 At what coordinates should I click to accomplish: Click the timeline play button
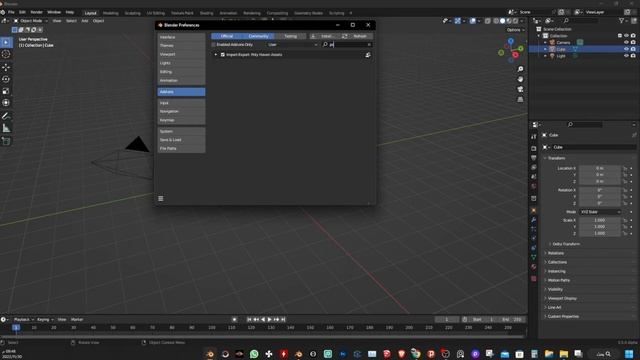point(269,320)
